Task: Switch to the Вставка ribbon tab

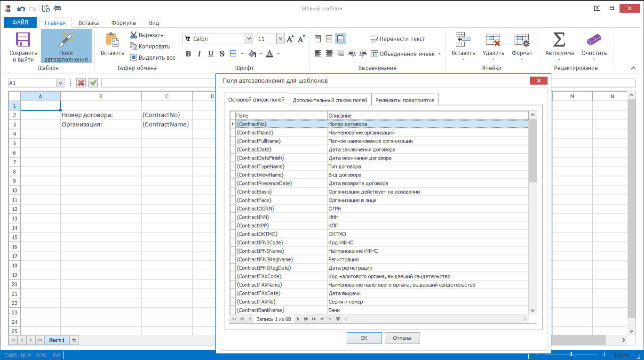Action: 88,23
